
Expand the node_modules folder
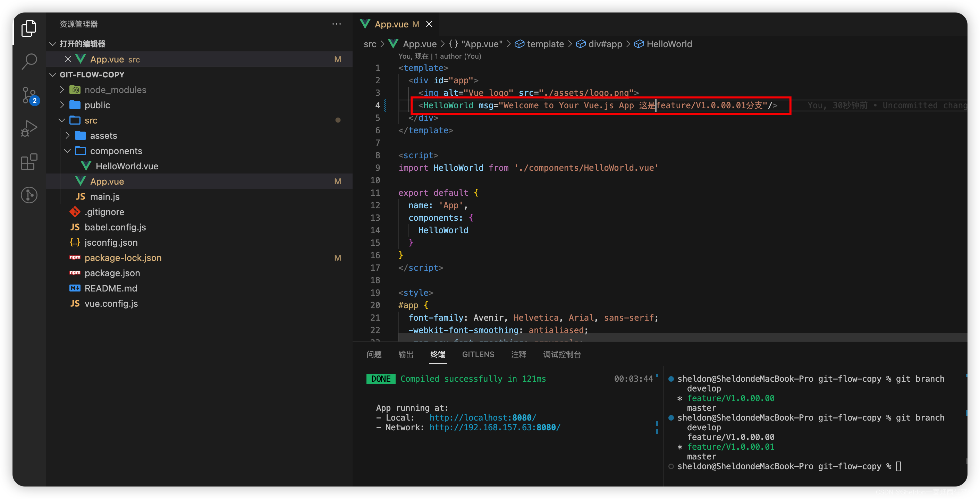(62, 90)
